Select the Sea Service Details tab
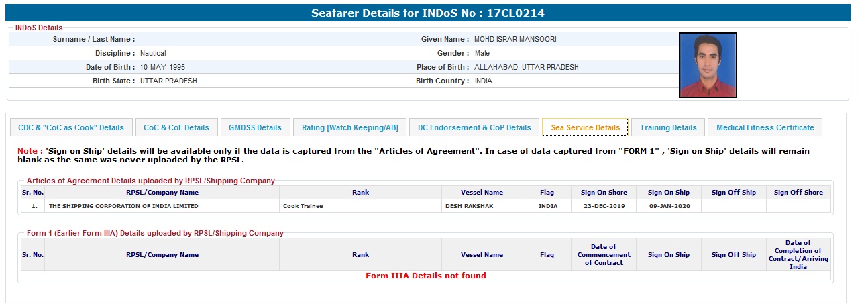The image size is (868, 308). [x=585, y=127]
